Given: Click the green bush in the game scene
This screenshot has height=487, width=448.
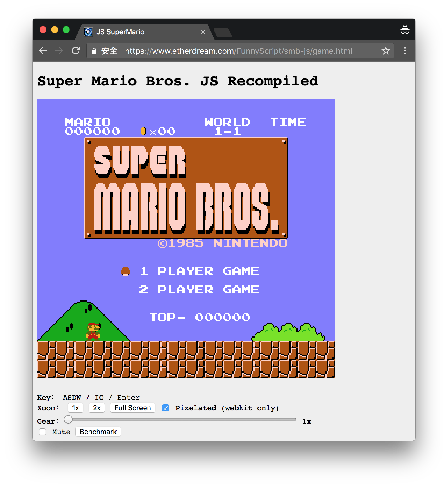Looking at the screenshot, I should click(x=288, y=332).
